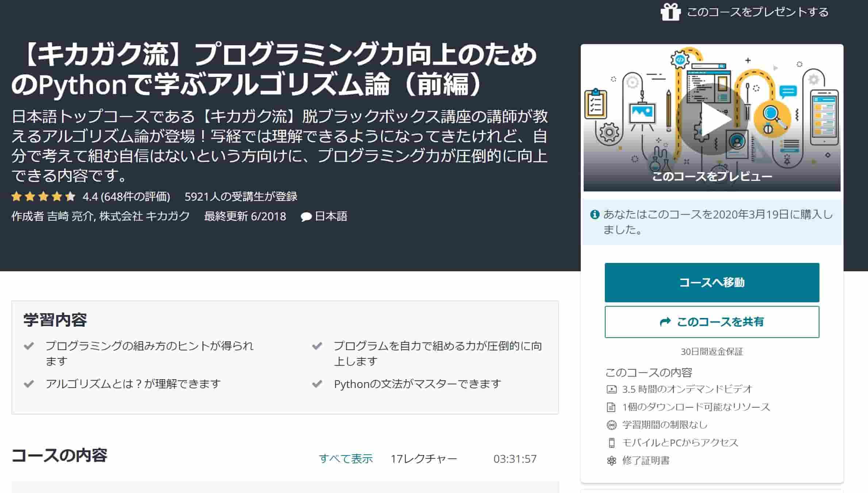
Task: Click the 学習内容 heading
Action: [x=55, y=320]
